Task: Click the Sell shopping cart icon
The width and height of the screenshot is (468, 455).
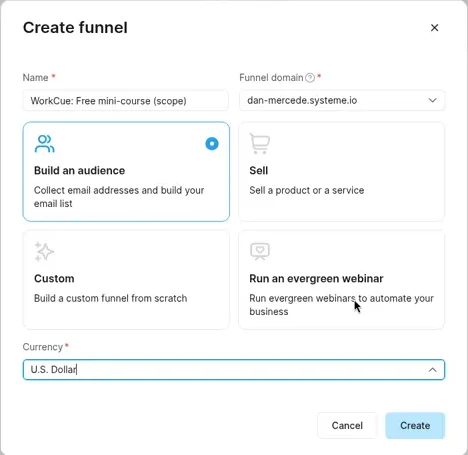Action: [x=260, y=144]
